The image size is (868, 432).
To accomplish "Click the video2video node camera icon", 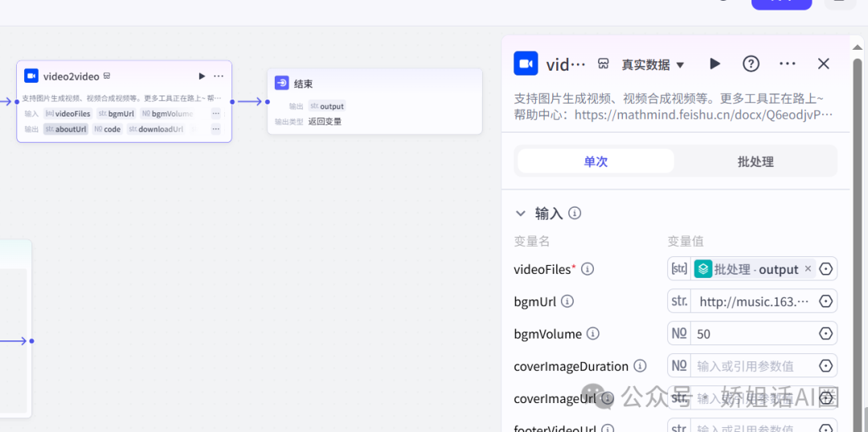I will (31, 75).
